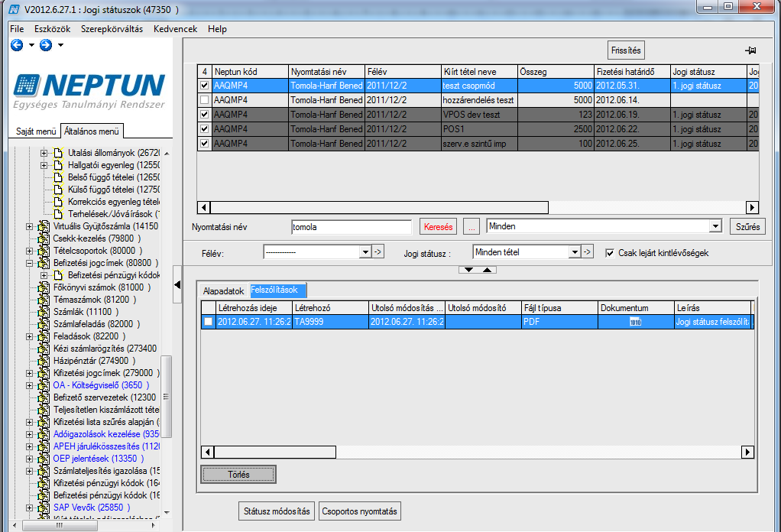Click the Feladások menu icon
Screen dimensions: 781x532
click(44, 336)
